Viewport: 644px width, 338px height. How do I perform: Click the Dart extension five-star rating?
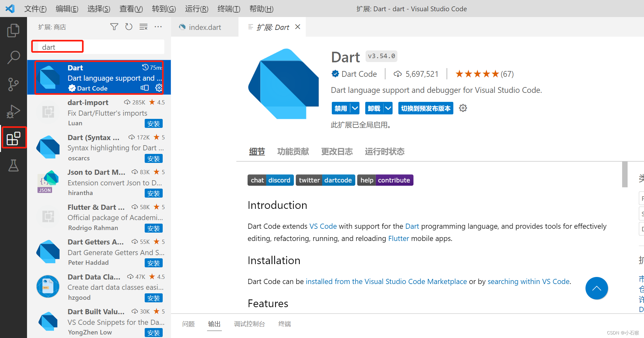pyautogui.click(x=477, y=74)
